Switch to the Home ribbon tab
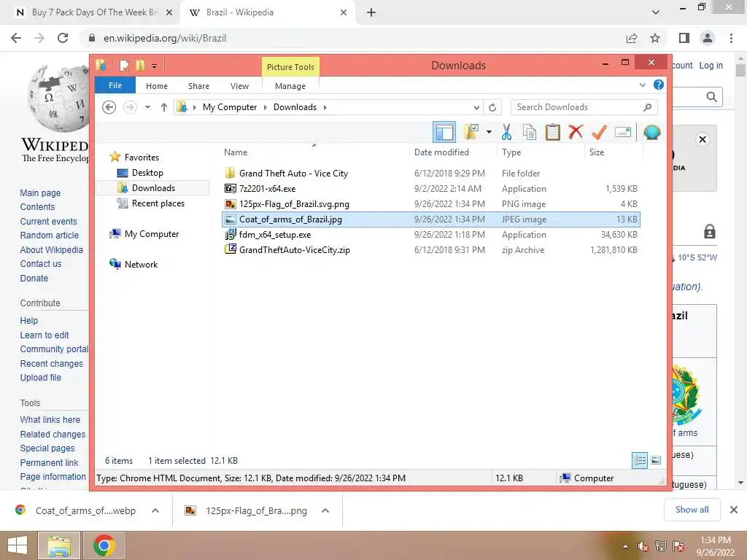The width and height of the screenshot is (747, 560). [157, 86]
